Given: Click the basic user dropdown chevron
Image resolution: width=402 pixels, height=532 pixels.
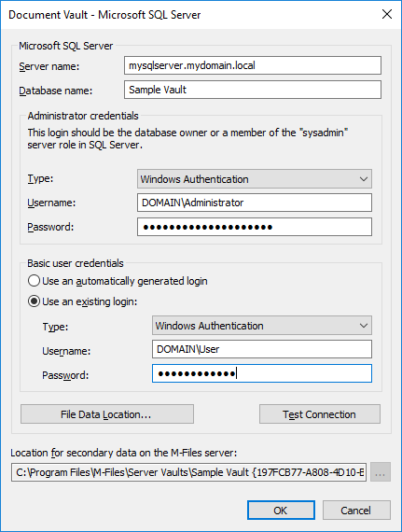Looking at the screenshot, I should [364, 326].
